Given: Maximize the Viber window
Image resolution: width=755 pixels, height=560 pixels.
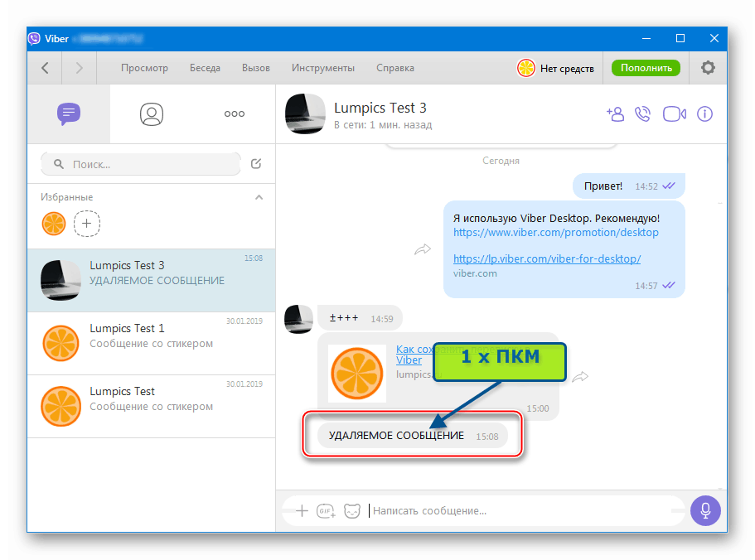Looking at the screenshot, I should [x=680, y=38].
